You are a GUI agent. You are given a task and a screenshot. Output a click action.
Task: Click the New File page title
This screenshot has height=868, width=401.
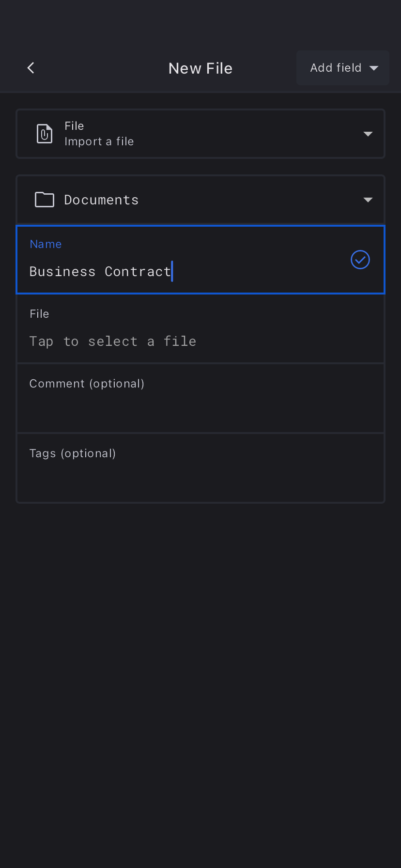pos(200,68)
